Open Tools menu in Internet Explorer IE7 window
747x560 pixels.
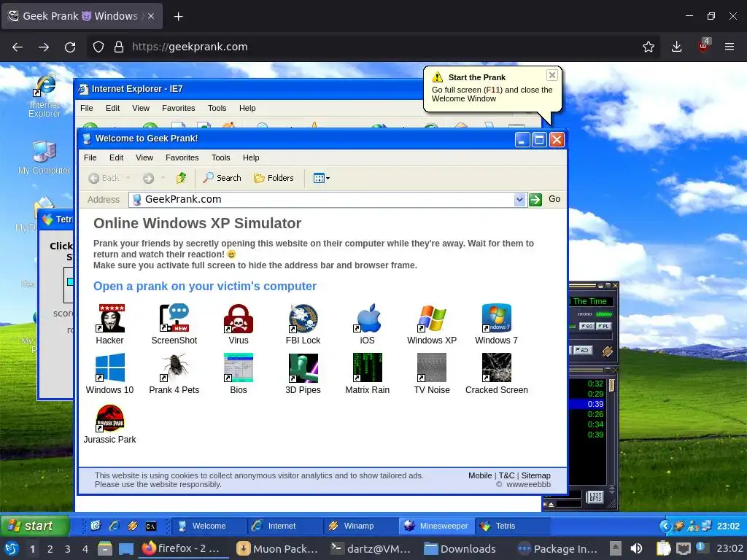(217, 108)
